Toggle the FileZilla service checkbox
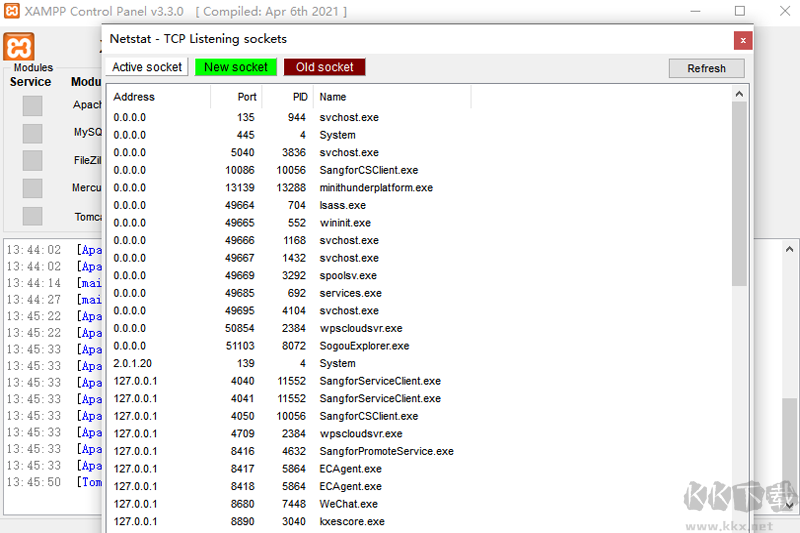This screenshot has height=533, width=800. 32,161
